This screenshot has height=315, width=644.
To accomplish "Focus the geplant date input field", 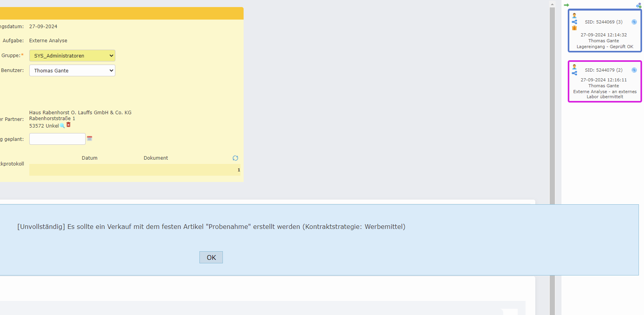I will click(x=57, y=139).
